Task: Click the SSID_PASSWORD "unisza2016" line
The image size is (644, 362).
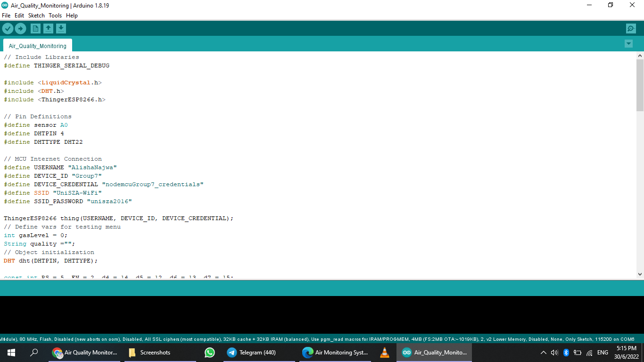Action: pyautogui.click(x=68, y=201)
